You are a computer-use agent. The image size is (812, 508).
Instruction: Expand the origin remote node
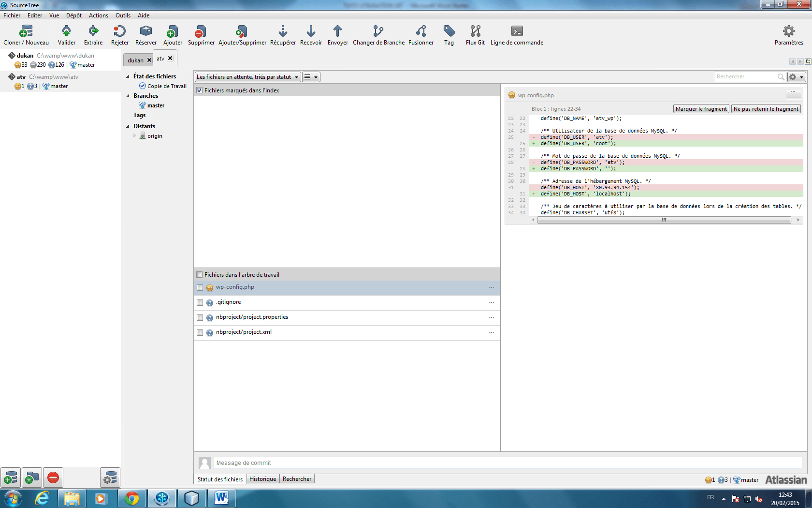click(135, 136)
